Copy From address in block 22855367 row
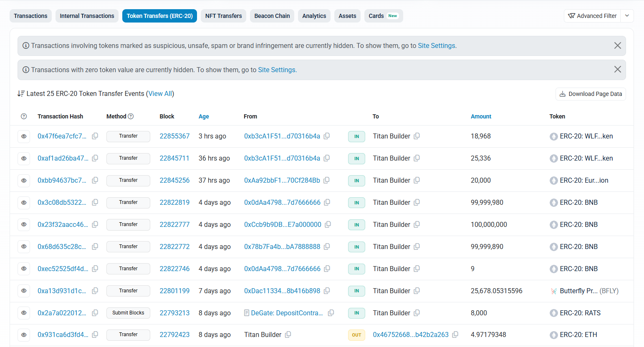 pos(327,136)
